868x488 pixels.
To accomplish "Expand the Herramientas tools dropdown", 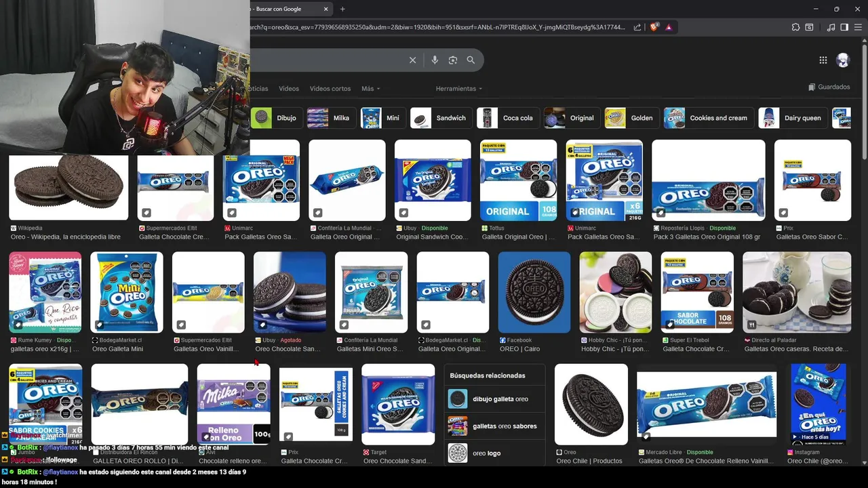I will click(459, 89).
